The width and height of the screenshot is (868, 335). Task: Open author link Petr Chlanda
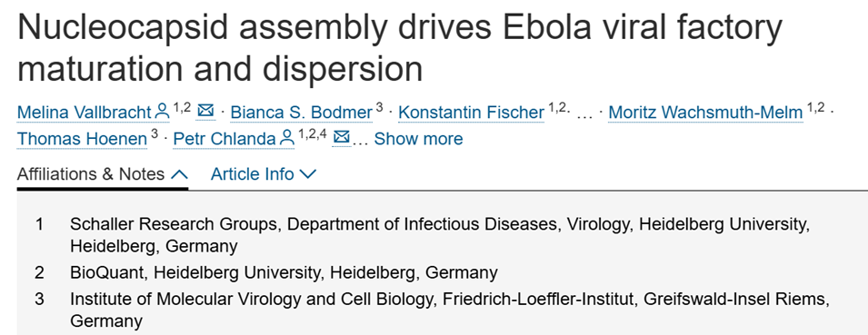224,139
